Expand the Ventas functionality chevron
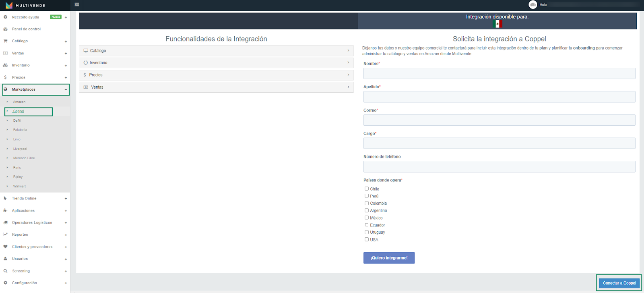Screen dimensions: 644x293 (x=348, y=87)
